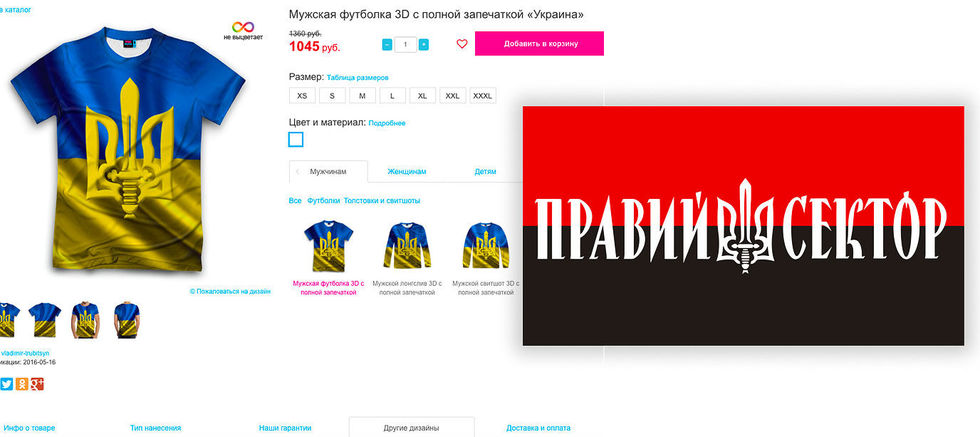Open the Другие дизайны tab
Image resolution: width=980 pixels, height=437 pixels.
tap(411, 428)
